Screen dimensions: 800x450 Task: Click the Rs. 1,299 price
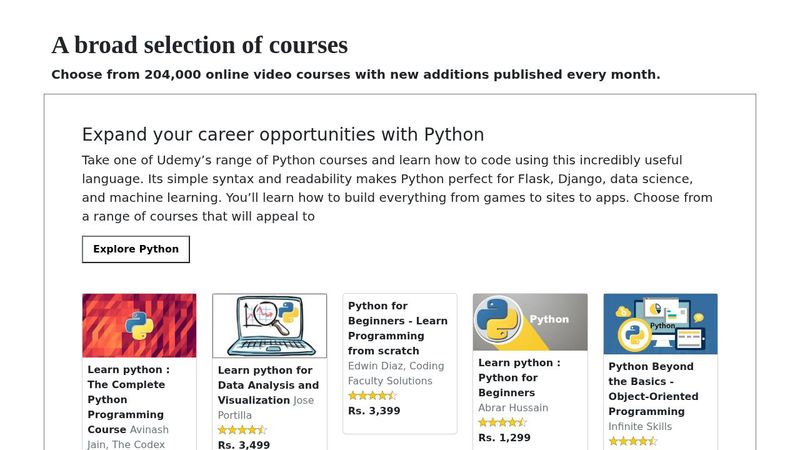(504, 438)
